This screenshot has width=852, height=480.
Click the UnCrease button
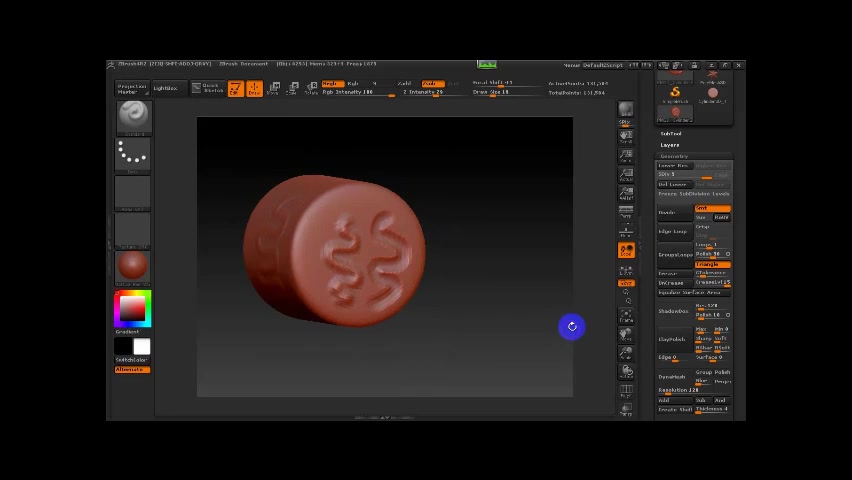(x=674, y=283)
